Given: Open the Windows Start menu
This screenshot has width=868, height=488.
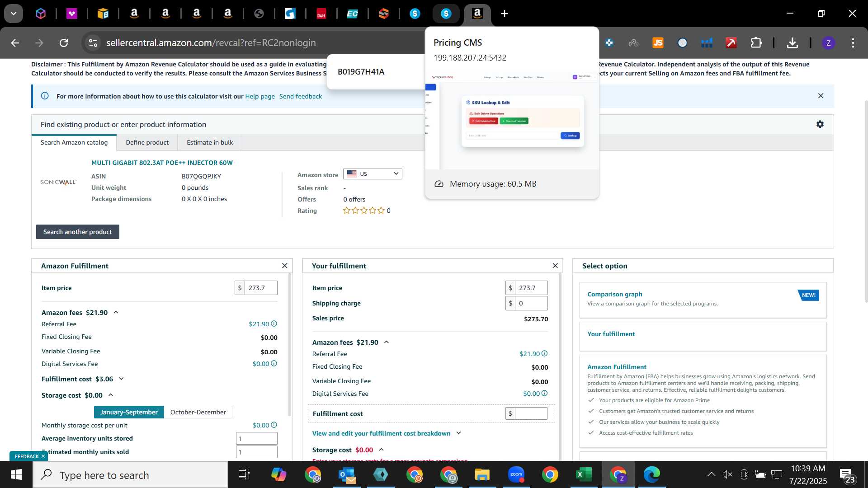Looking at the screenshot, I should (16, 475).
